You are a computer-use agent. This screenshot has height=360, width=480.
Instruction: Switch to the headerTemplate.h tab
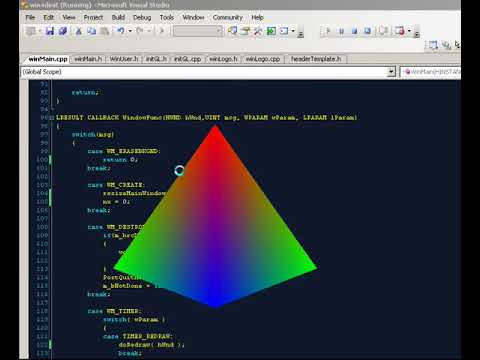click(x=316, y=59)
